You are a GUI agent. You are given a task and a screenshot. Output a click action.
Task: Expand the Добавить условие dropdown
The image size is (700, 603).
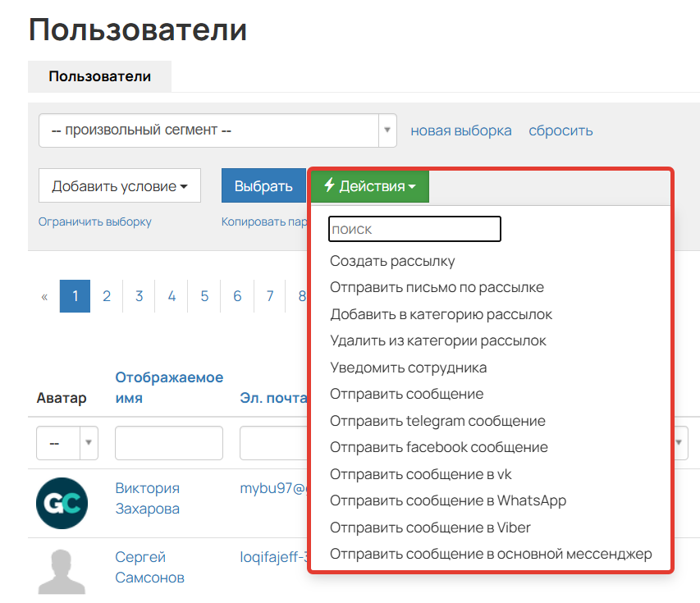(119, 185)
